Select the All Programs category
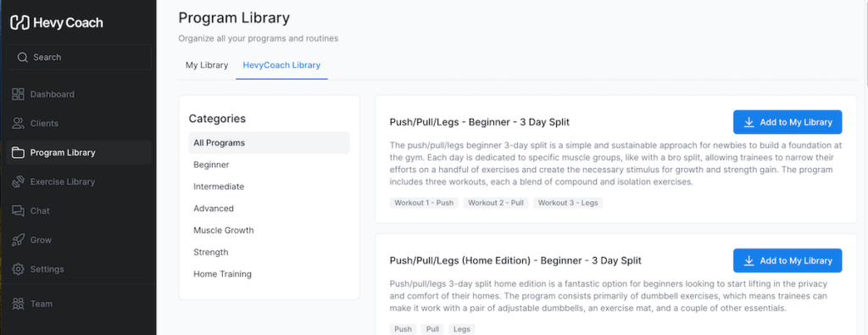The height and width of the screenshot is (335, 868). 269,142
